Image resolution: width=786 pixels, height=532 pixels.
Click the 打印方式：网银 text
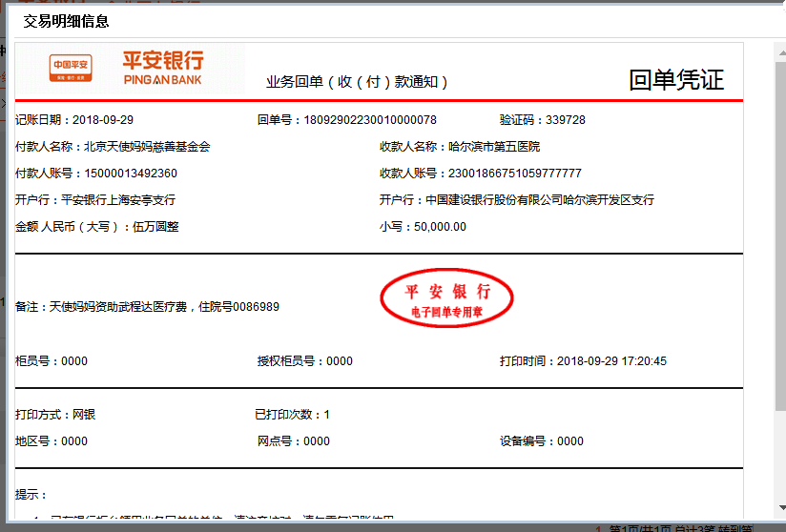click(x=55, y=415)
